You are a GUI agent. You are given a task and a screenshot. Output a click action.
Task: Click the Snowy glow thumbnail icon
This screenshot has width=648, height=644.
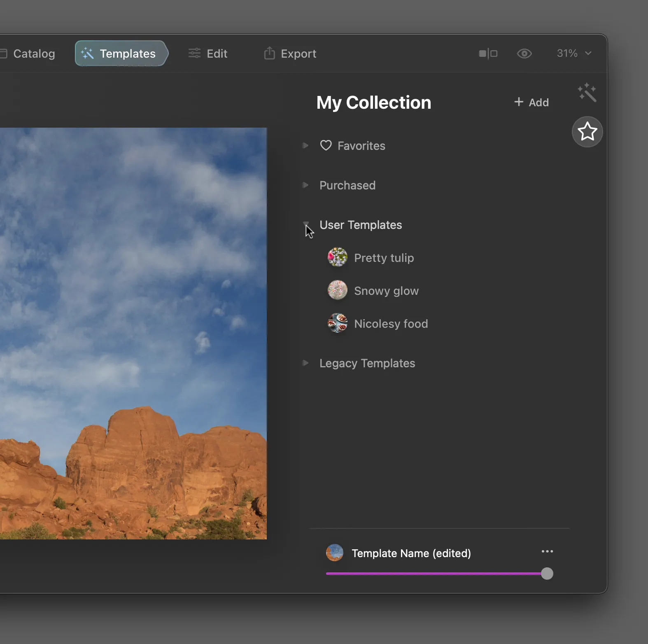(x=337, y=290)
